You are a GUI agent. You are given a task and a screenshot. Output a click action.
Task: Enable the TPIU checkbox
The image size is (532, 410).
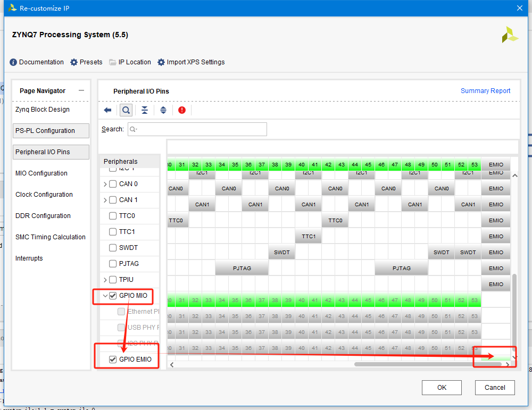[113, 279]
